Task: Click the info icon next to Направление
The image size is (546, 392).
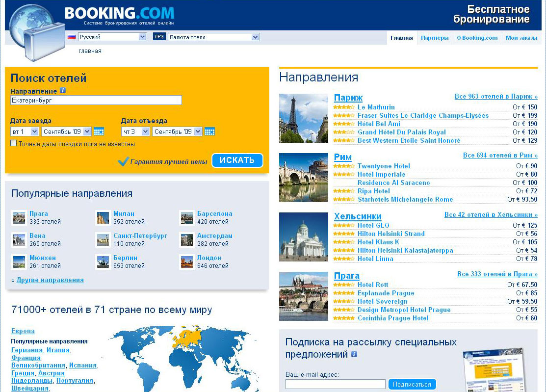Action: 63,90
